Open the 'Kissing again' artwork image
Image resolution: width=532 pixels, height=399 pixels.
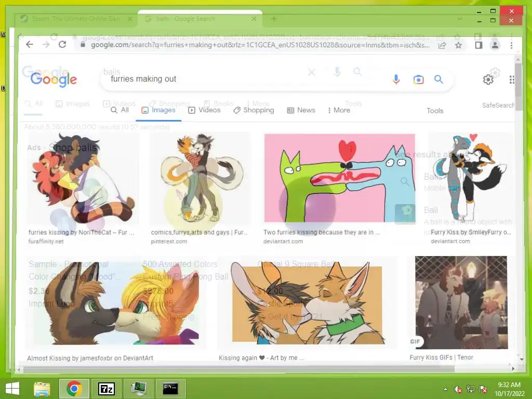307,303
